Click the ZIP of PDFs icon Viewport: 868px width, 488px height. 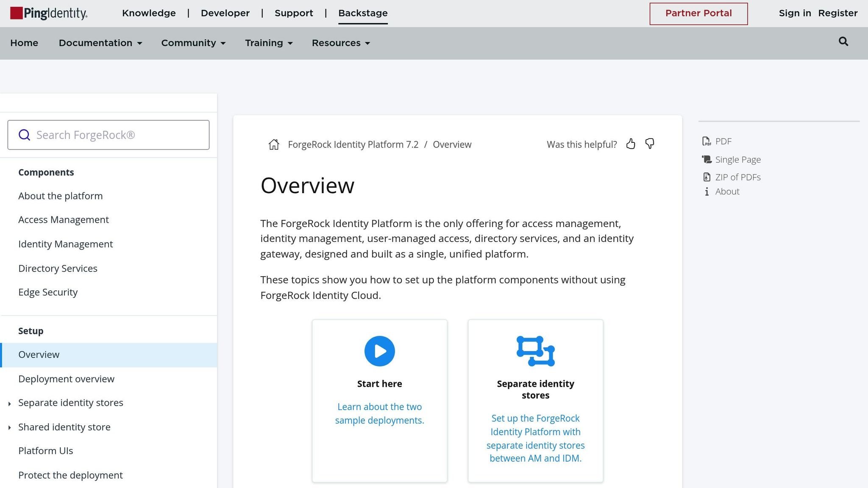tap(707, 177)
